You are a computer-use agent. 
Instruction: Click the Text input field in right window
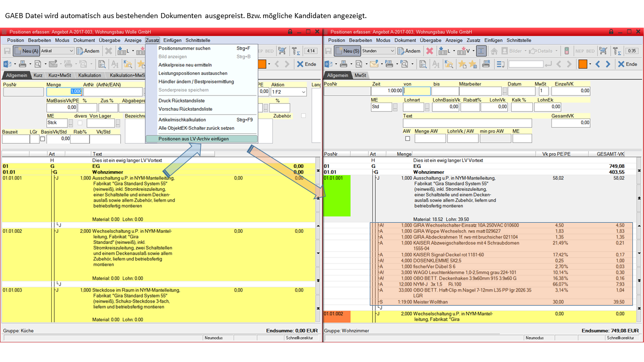pyautogui.click(x=467, y=123)
